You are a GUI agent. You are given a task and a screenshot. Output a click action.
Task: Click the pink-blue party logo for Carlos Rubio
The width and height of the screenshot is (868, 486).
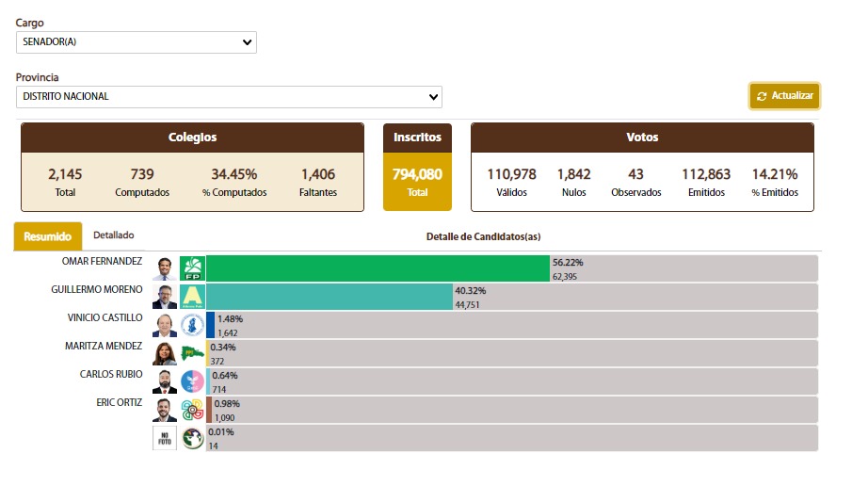click(192, 381)
